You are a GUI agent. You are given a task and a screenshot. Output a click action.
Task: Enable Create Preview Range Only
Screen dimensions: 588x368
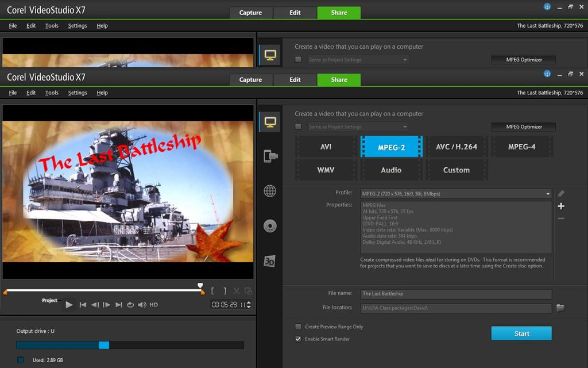[x=298, y=327]
